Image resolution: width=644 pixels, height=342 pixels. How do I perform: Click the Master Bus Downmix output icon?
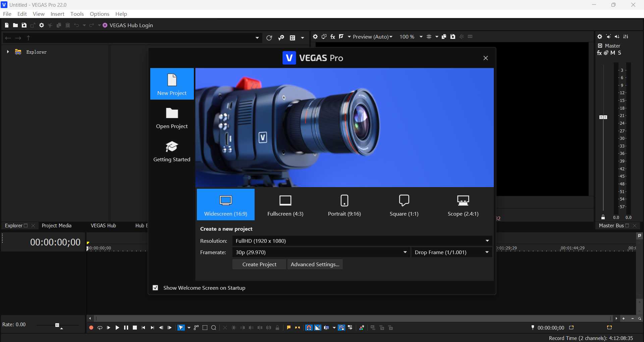[608, 37]
